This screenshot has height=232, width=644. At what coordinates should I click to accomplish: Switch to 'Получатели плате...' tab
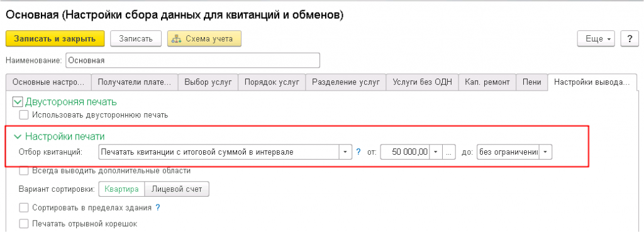pyautogui.click(x=135, y=82)
